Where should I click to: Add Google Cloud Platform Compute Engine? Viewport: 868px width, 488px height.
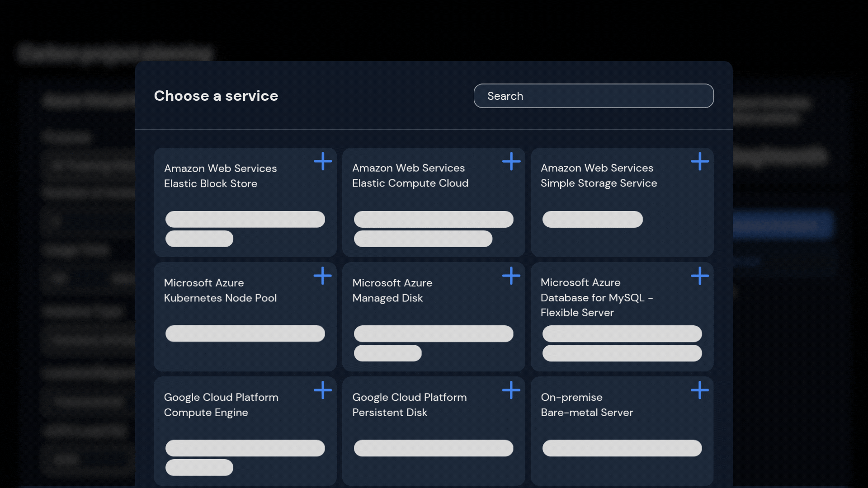click(x=323, y=390)
